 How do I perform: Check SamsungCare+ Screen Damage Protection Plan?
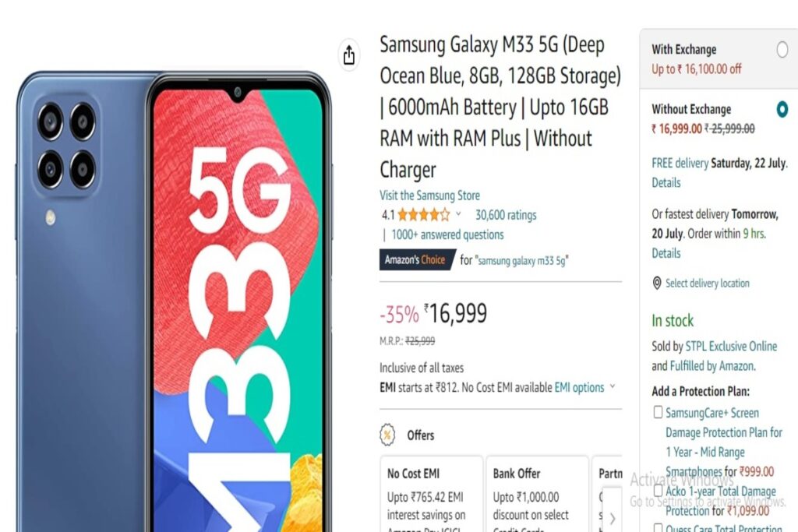pos(658,412)
